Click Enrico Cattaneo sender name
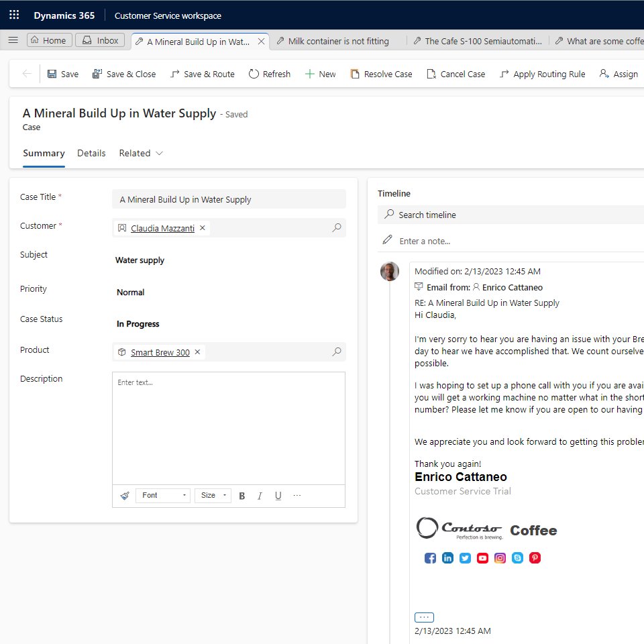This screenshot has height=644, width=644. point(512,288)
